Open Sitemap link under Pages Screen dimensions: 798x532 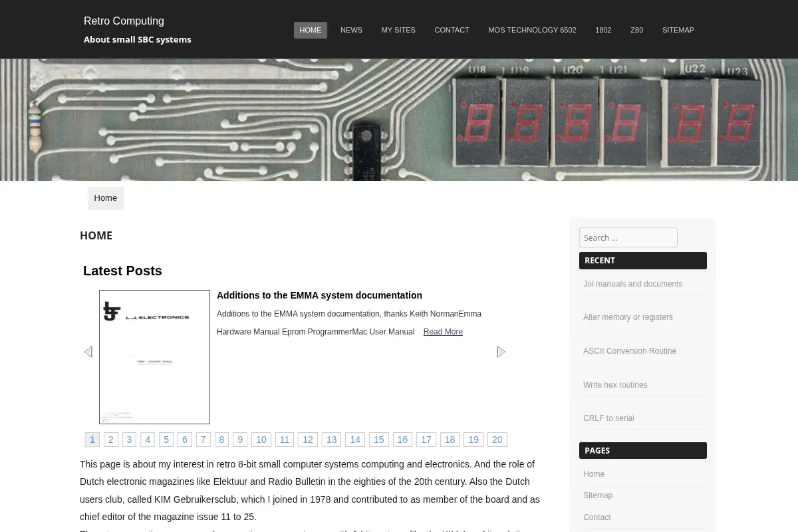click(x=598, y=495)
